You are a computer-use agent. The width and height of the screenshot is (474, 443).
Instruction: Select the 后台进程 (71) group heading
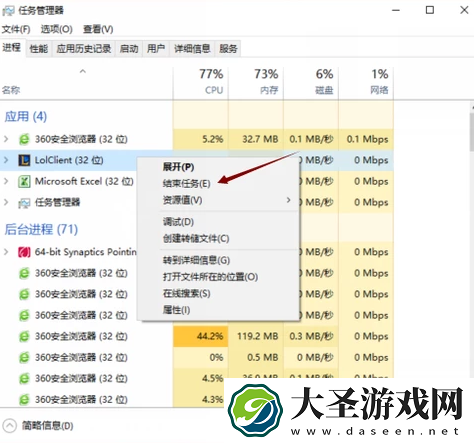click(41, 229)
